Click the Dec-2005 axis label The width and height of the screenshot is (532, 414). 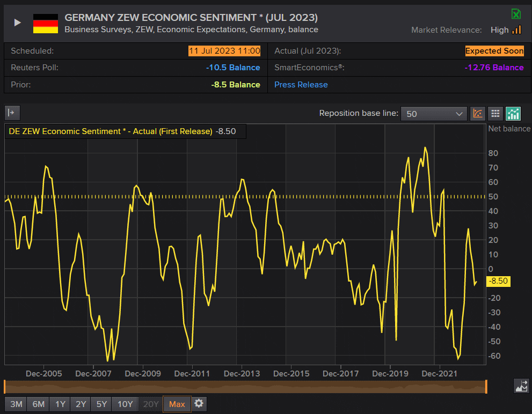44,374
